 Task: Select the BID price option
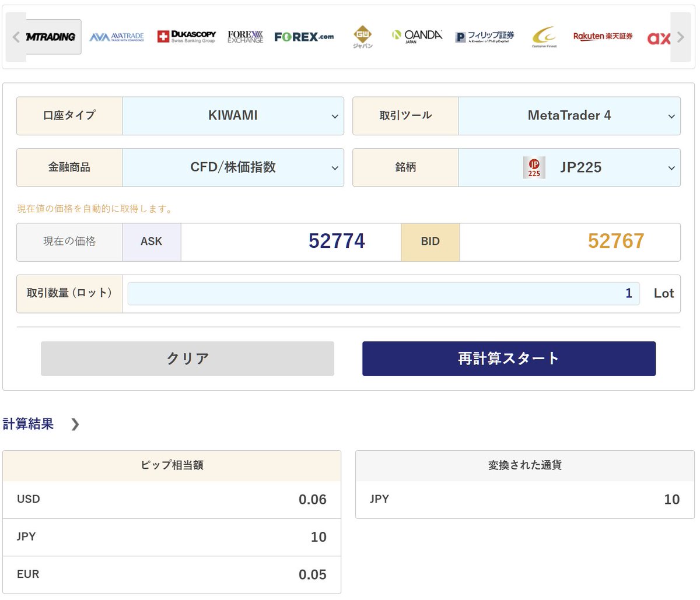430,242
